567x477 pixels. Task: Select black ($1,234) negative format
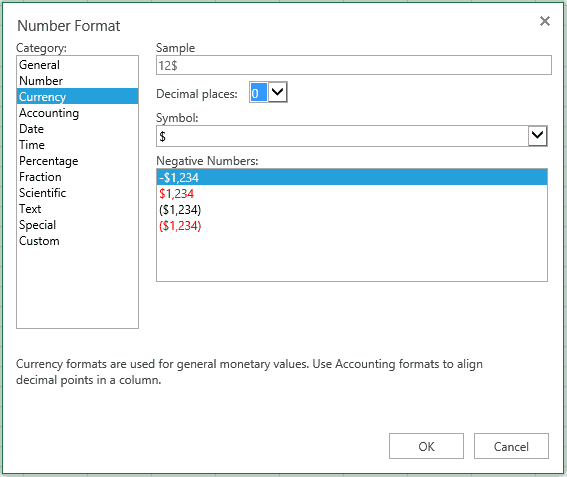[x=352, y=209]
